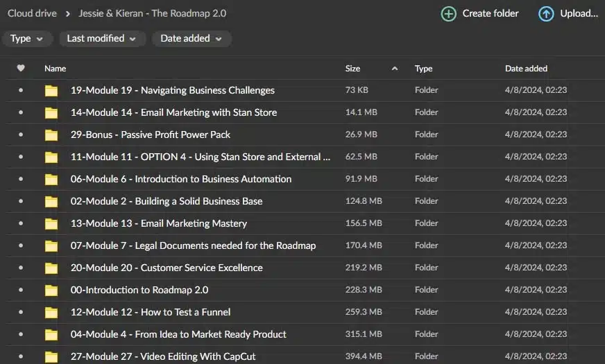Toggle favourite dot for 11-Module 11 row

(x=21, y=157)
